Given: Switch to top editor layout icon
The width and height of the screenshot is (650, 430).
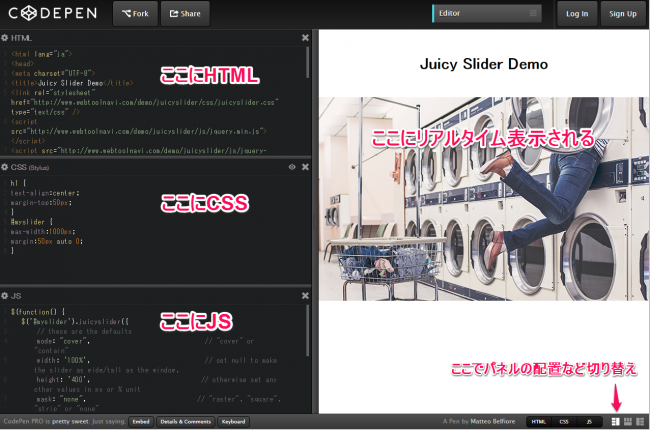Looking at the screenshot, I should tap(628, 422).
